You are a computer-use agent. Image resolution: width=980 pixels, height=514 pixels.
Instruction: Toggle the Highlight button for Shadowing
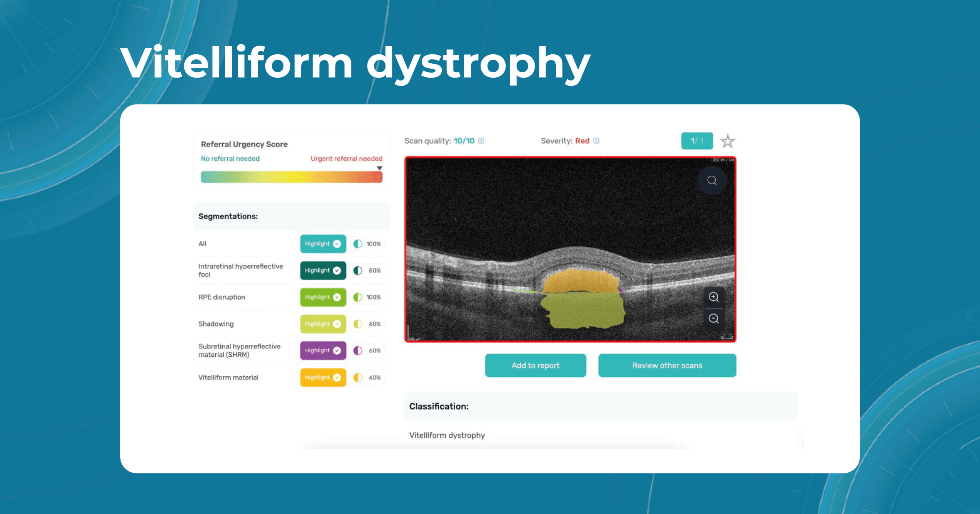tap(315, 318)
